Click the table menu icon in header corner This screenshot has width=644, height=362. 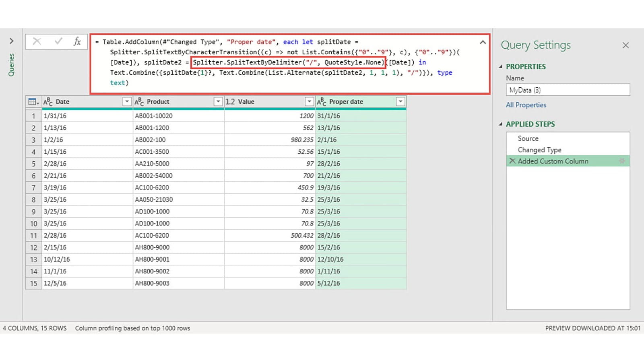point(33,102)
